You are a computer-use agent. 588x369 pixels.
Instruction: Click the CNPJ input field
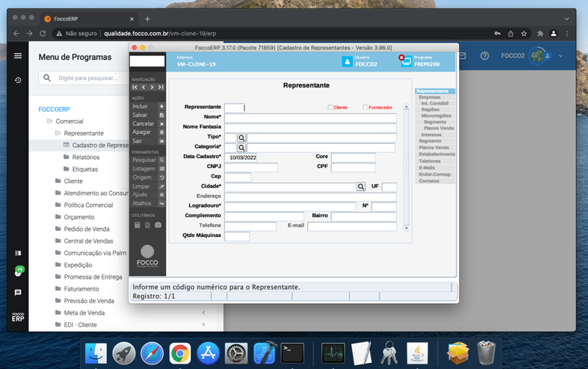[x=252, y=167]
